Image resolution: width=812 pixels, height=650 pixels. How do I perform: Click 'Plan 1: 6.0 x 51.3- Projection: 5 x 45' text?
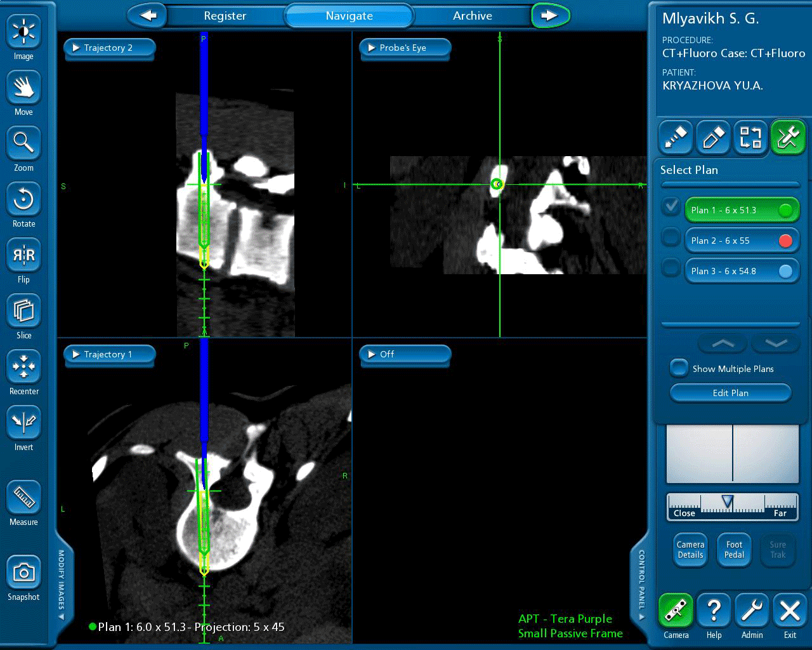tap(191, 627)
